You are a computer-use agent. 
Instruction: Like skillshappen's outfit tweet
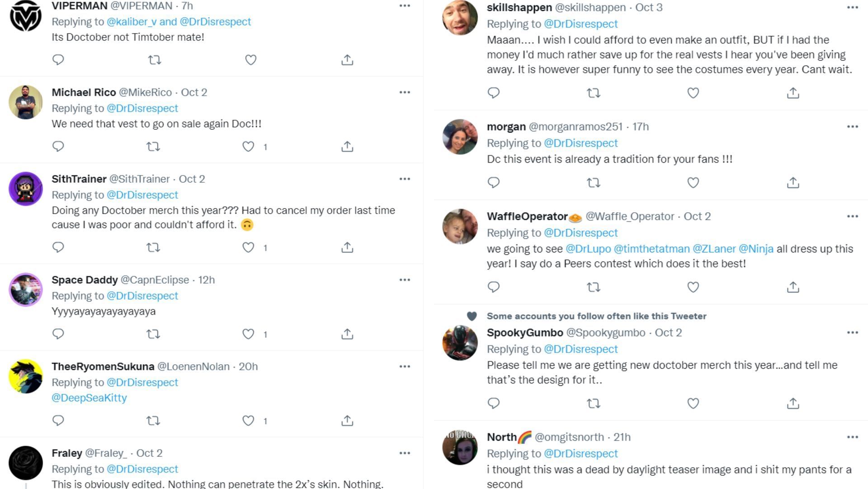[x=693, y=93]
